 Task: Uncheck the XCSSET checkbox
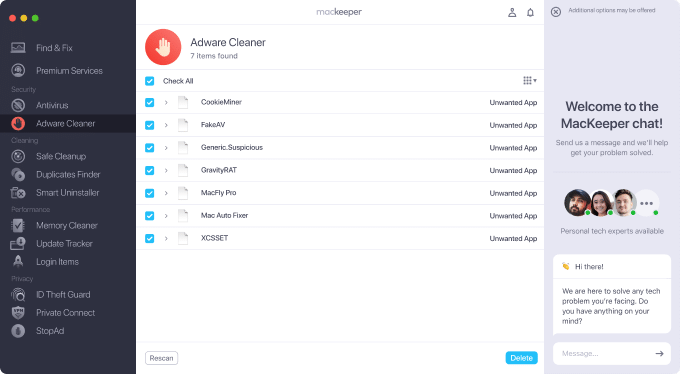150,238
